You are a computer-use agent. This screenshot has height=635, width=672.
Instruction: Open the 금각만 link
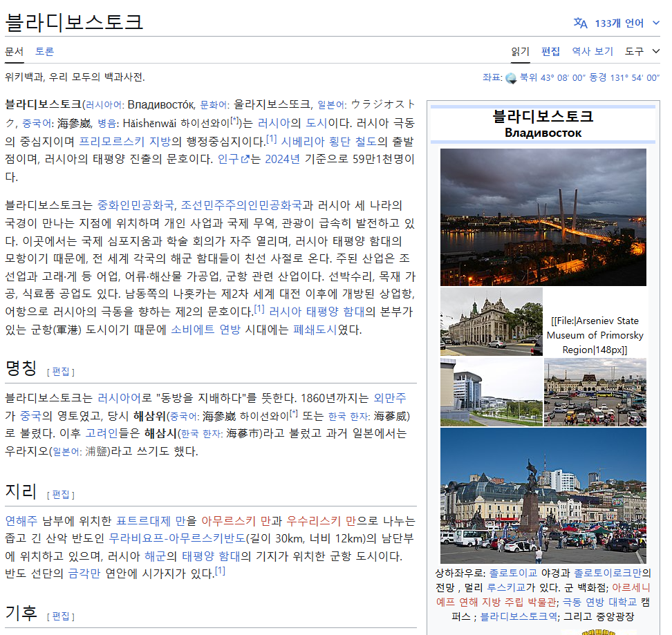pyautogui.click(x=84, y=574)
